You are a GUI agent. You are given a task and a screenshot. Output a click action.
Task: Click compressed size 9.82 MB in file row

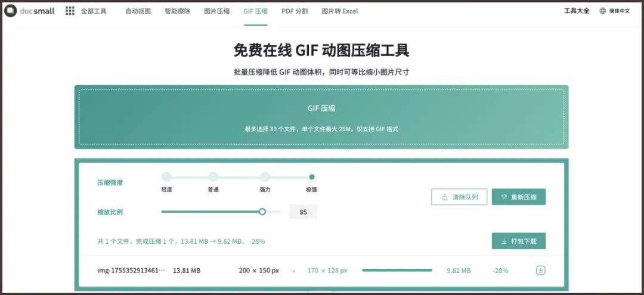coord(459,271)
